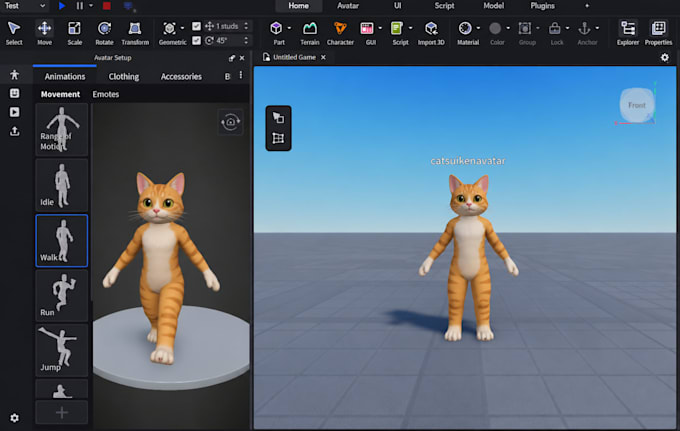
Task: Open the Transform tool
Action: click(x=135, y=33)
